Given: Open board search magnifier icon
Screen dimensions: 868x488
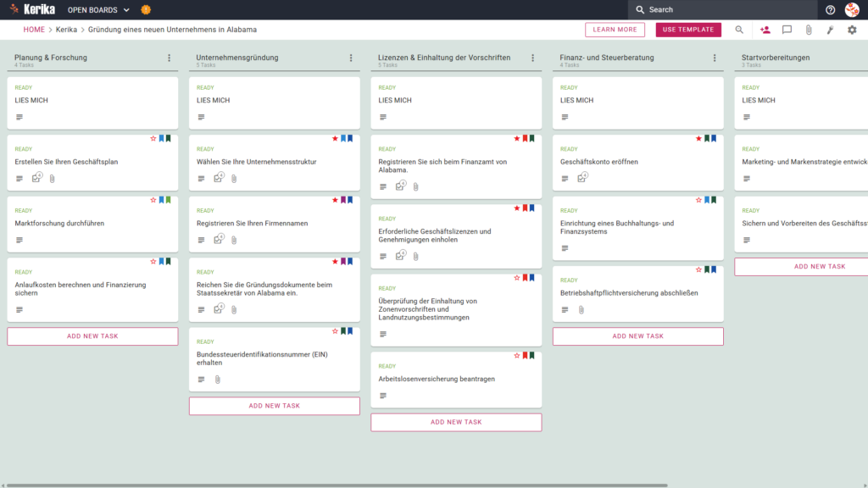Looking at the screenshot, I should (739, 30).
